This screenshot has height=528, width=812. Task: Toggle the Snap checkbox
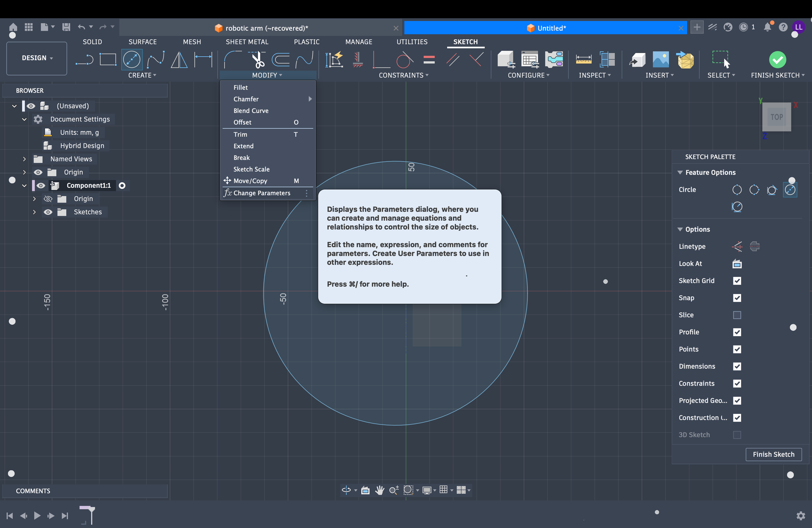737,298
